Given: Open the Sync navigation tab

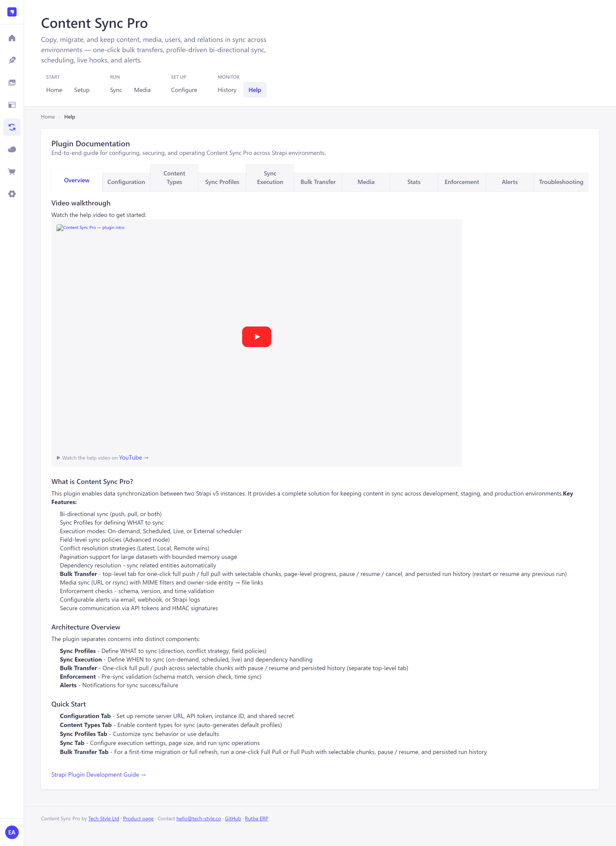Looking at the screenshot, I should 116,90.
